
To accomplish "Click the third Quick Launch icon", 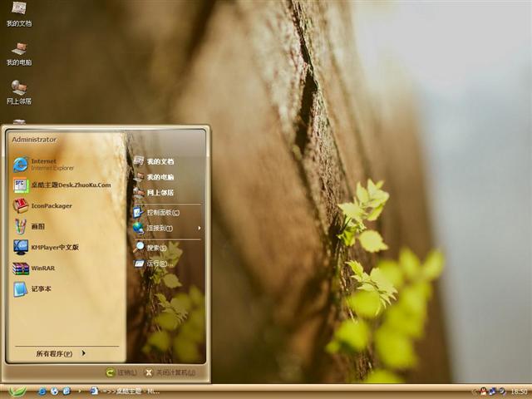I will 66,392.
